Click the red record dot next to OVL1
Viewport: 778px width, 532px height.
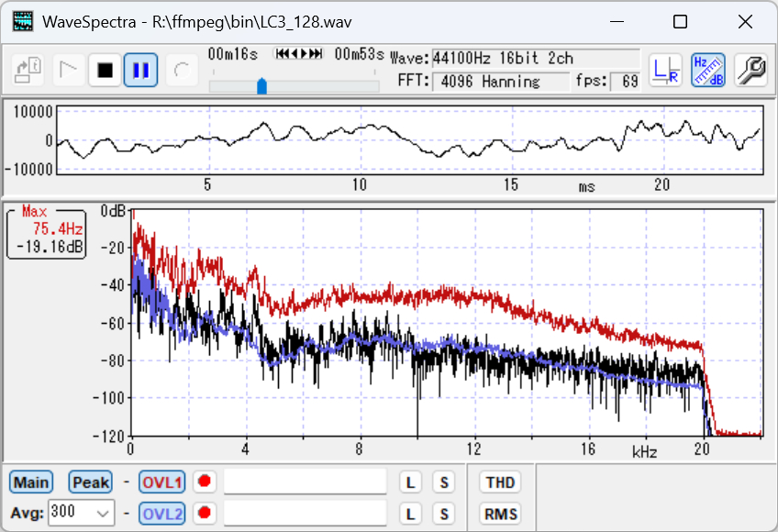205,482
